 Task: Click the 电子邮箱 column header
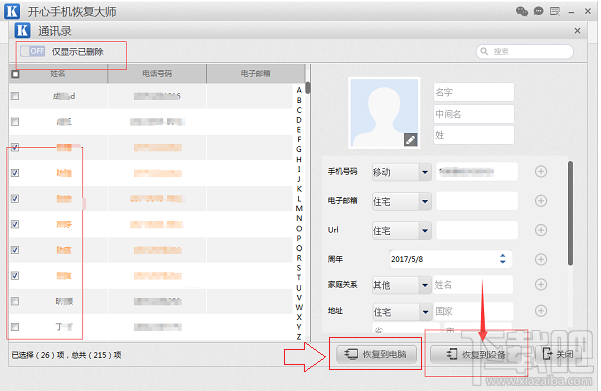pos(256,73)
